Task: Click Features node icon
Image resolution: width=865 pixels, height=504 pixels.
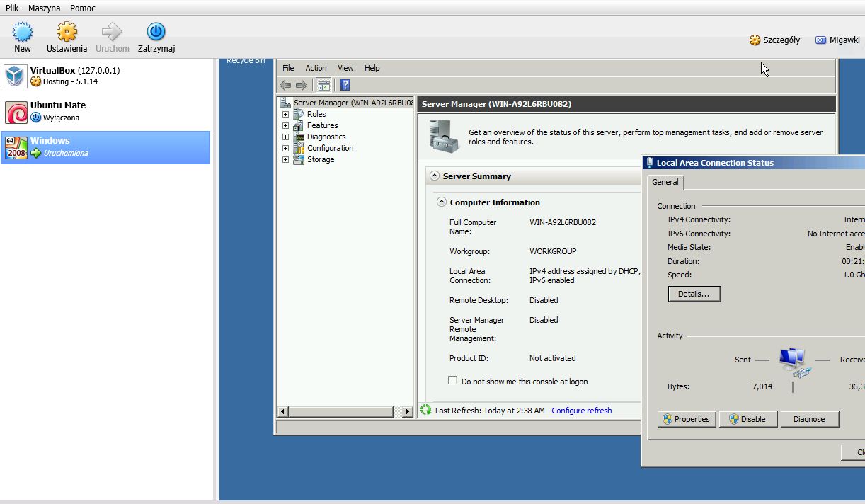Action: (299, 125)
